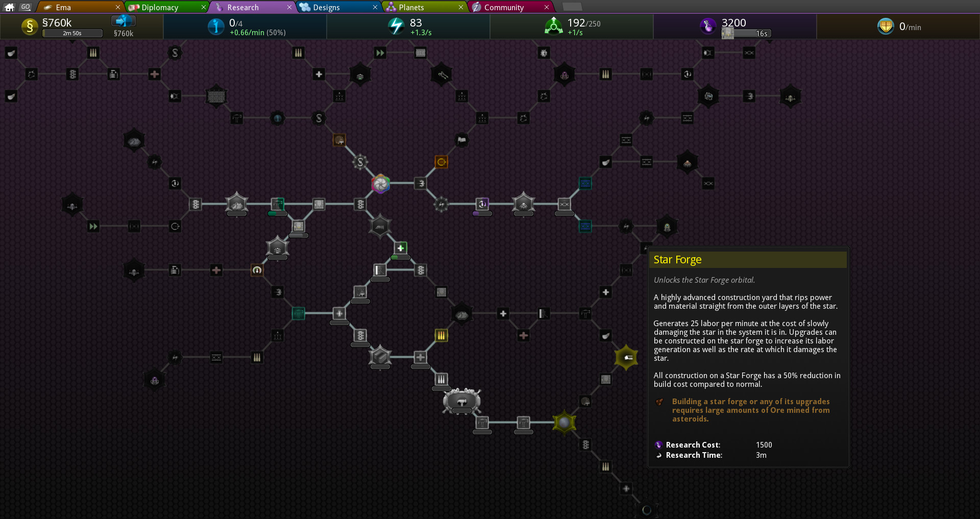Click the GO button next to the home icon
980x519 pixels.
(25, 7)
